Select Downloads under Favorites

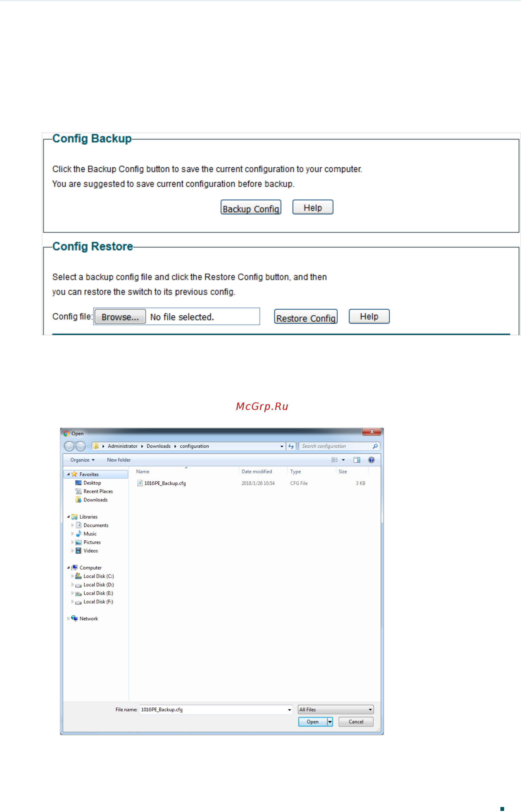(x=95, y=500)
